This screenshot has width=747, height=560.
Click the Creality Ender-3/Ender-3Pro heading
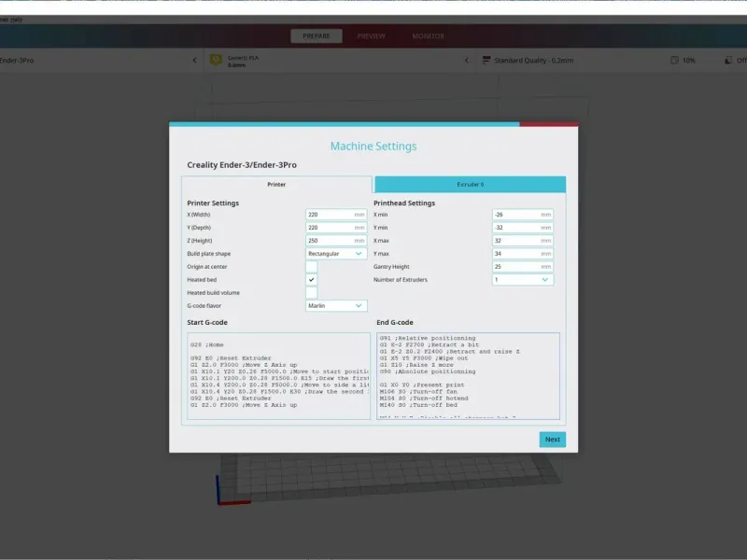242,165
